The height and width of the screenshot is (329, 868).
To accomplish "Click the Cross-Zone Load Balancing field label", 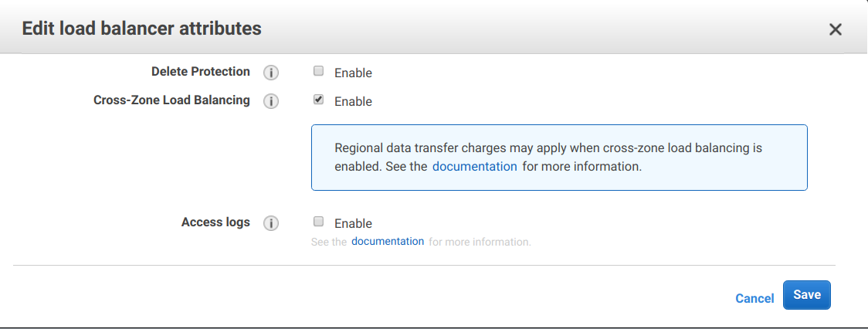I will click(171, 100).
